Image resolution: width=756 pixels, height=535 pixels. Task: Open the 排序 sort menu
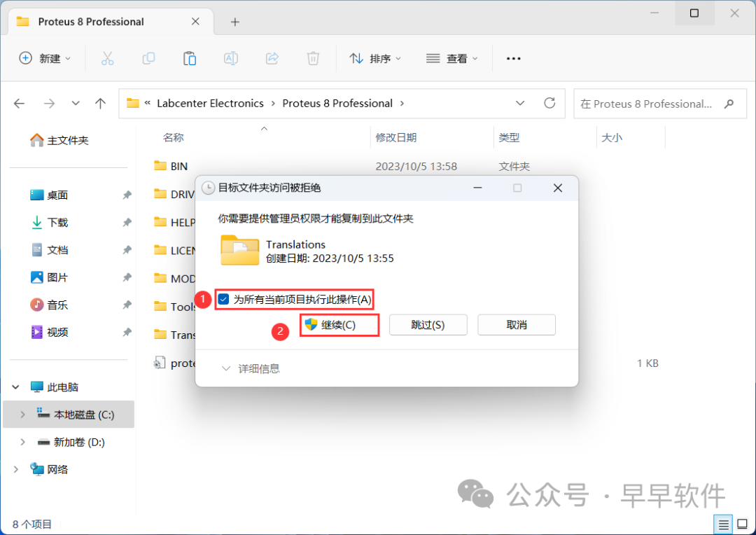pyautogui.click(x=376, y=59)
